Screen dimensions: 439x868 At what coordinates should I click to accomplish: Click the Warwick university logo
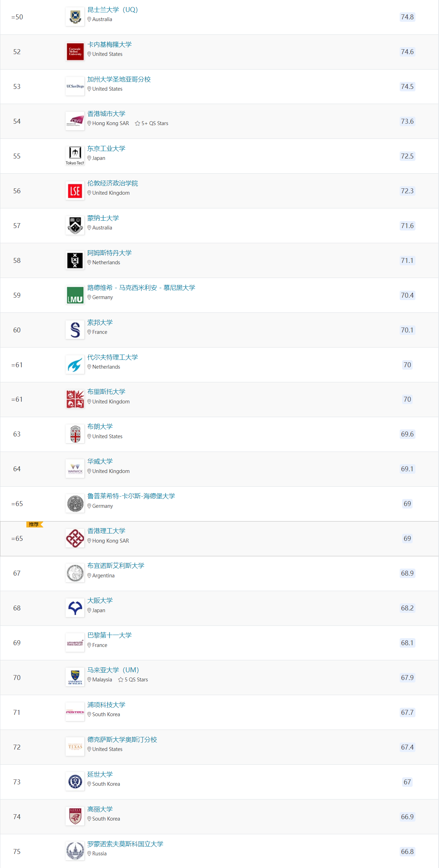[x=75, y=469]
